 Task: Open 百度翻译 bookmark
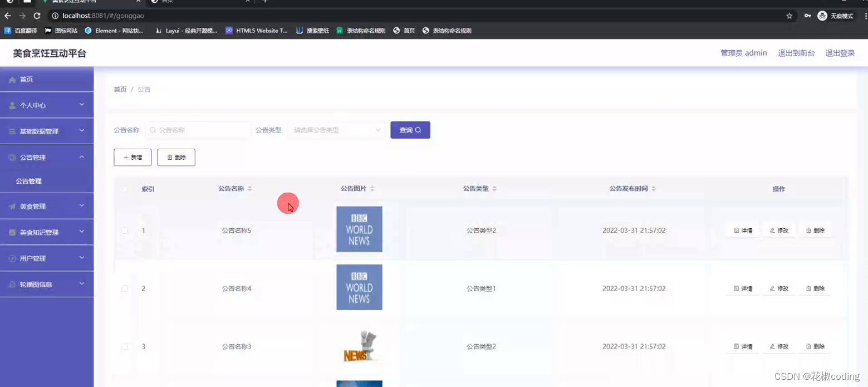pos(21,31)
